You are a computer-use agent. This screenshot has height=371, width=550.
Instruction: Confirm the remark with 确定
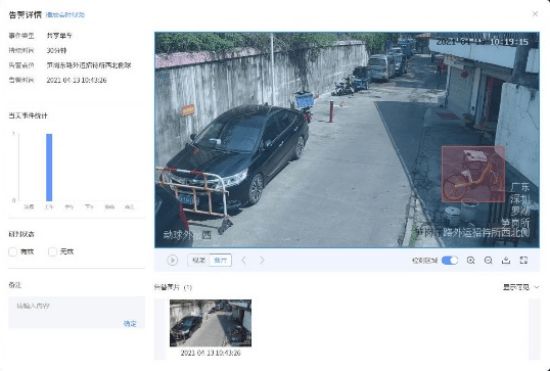(x=130, y=323)
